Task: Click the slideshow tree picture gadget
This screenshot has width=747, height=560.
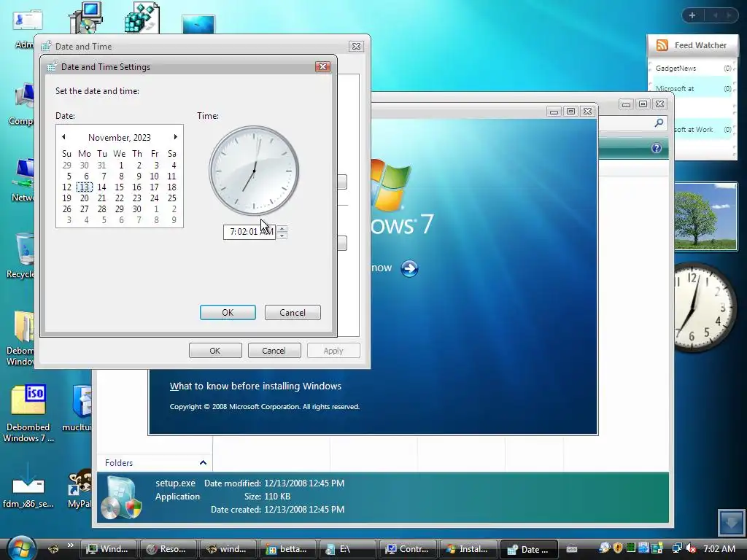Action: [x=705, y=216]
